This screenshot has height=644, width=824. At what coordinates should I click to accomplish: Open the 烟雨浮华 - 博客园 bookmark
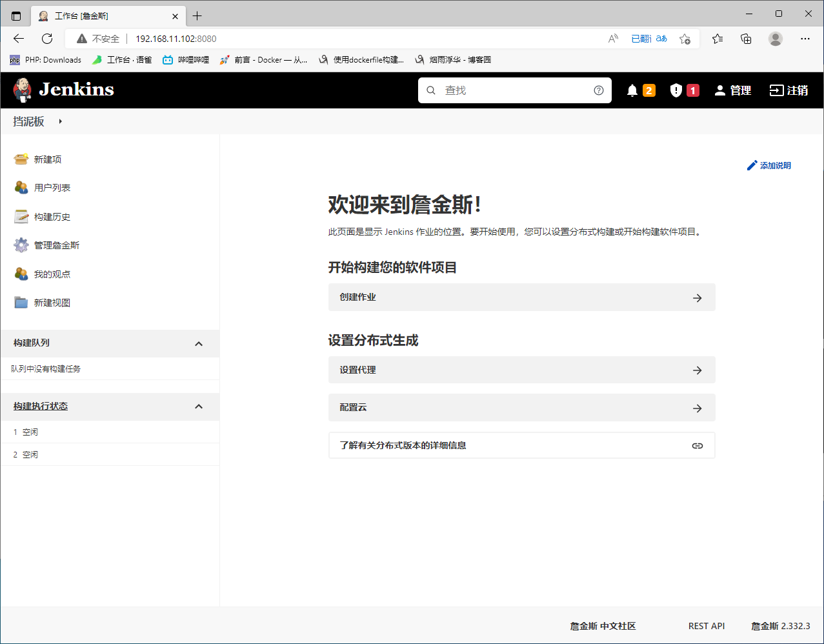(453, 60)
